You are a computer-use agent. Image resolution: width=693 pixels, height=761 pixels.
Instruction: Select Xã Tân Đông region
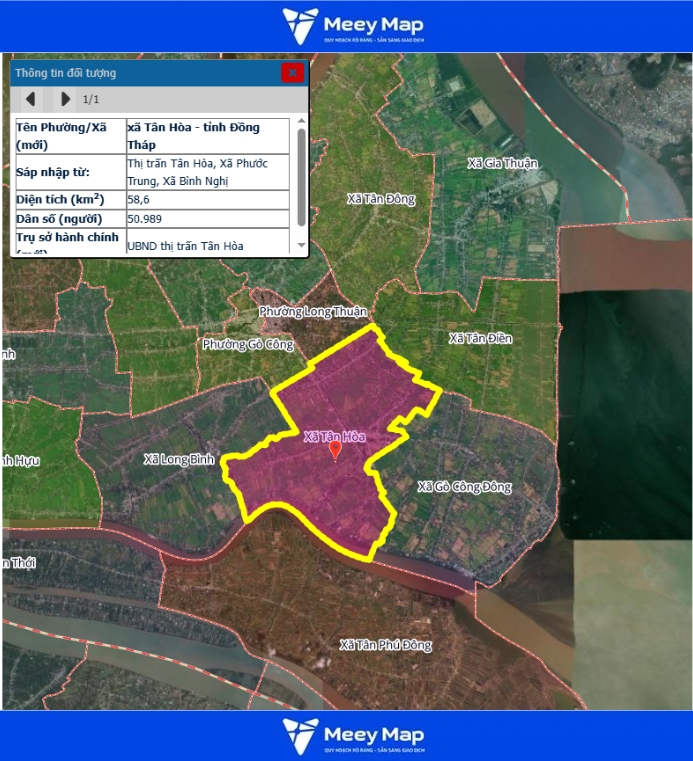(x=381, y=199)
